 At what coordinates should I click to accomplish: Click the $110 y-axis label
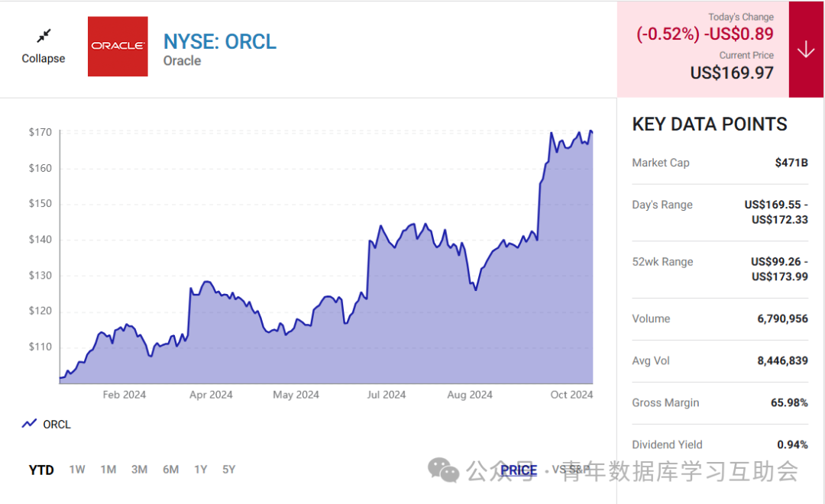pos(40,347)
